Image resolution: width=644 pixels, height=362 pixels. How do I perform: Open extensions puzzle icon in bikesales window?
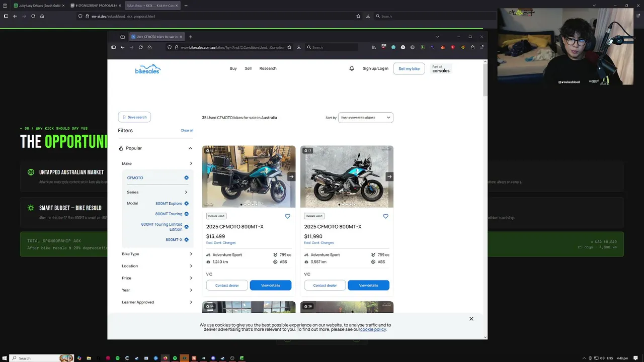pos(472,47)
